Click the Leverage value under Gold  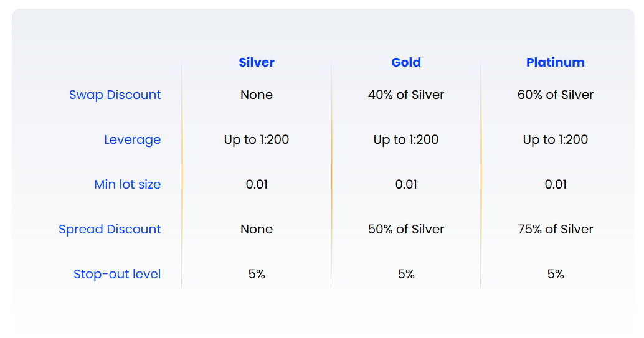(x=406, y=139)
